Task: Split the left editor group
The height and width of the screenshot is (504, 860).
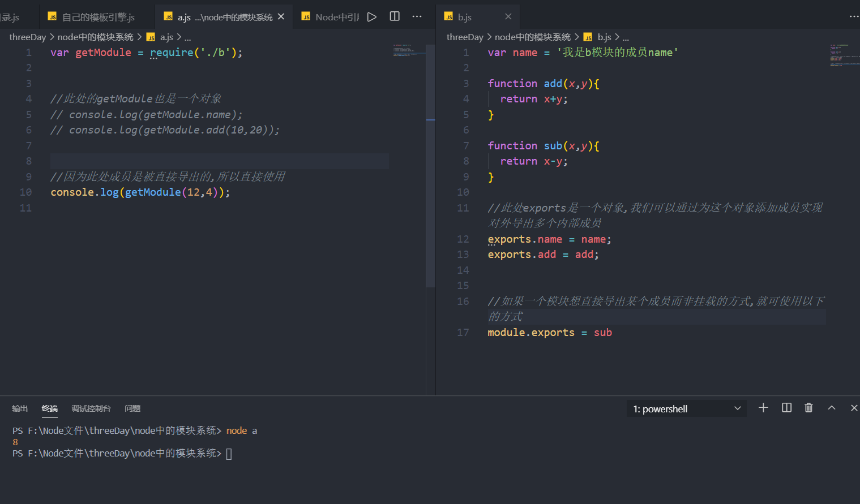Action: coord(395,16)
